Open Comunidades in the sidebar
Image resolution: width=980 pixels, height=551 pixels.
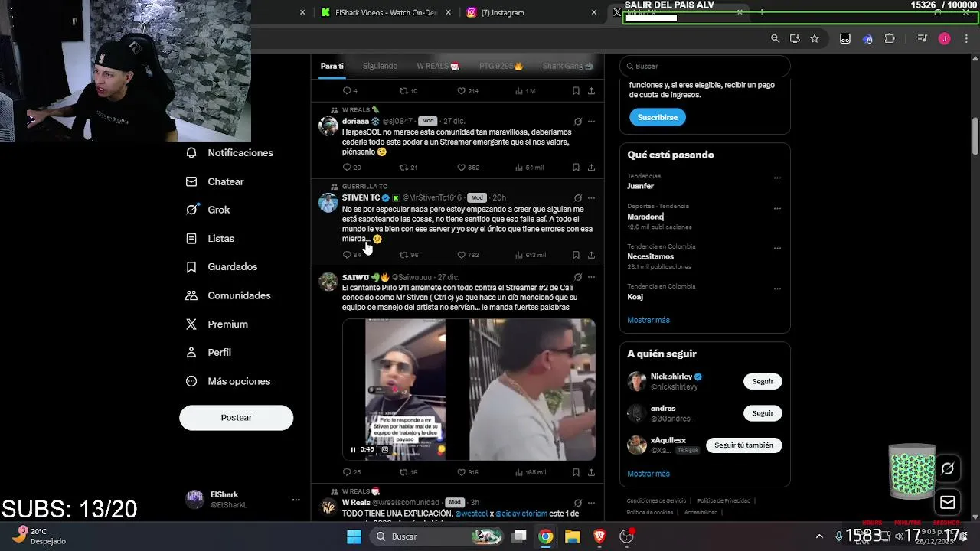point(228,295)
